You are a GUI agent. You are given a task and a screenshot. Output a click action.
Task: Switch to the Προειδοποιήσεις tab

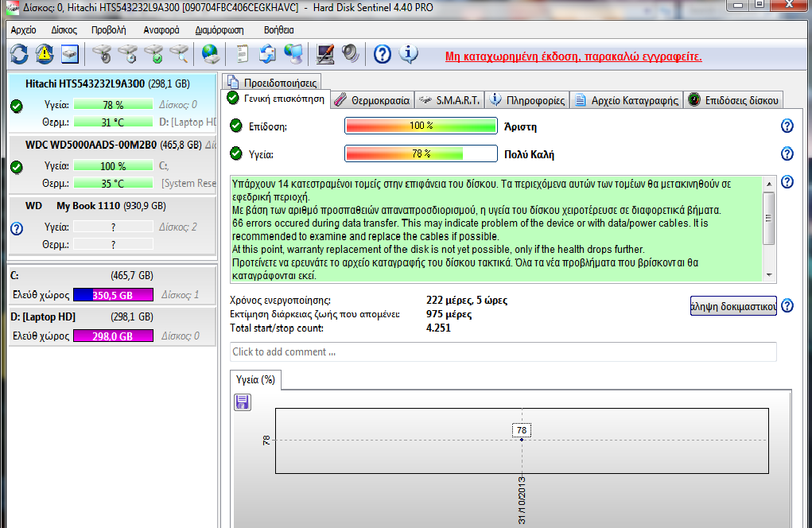[x=273, y=83]
